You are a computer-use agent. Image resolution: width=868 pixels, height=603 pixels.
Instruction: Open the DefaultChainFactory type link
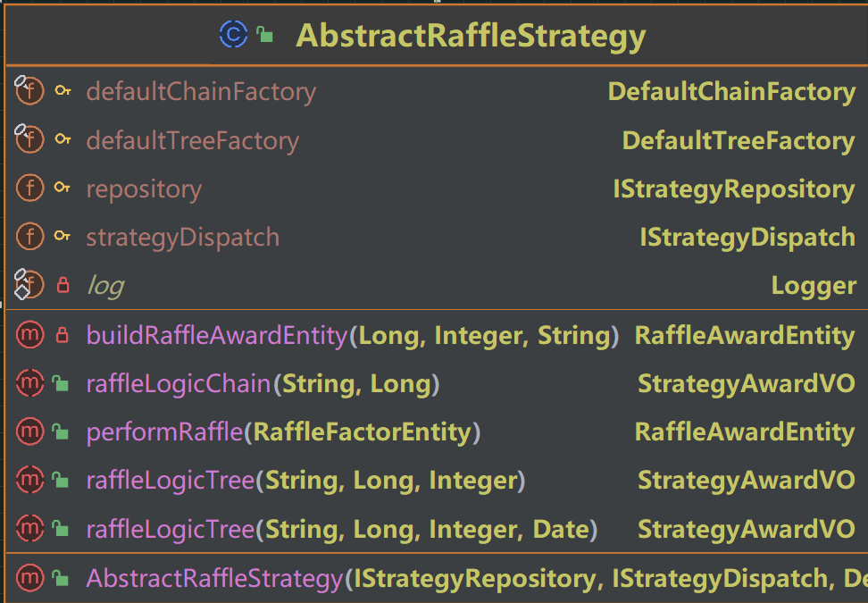click(x=731, y=91)
